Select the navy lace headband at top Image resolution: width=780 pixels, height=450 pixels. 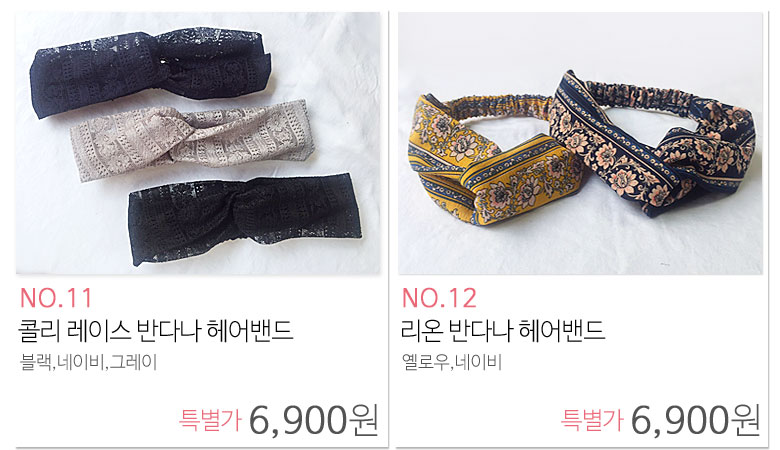[x=150, y=71]
